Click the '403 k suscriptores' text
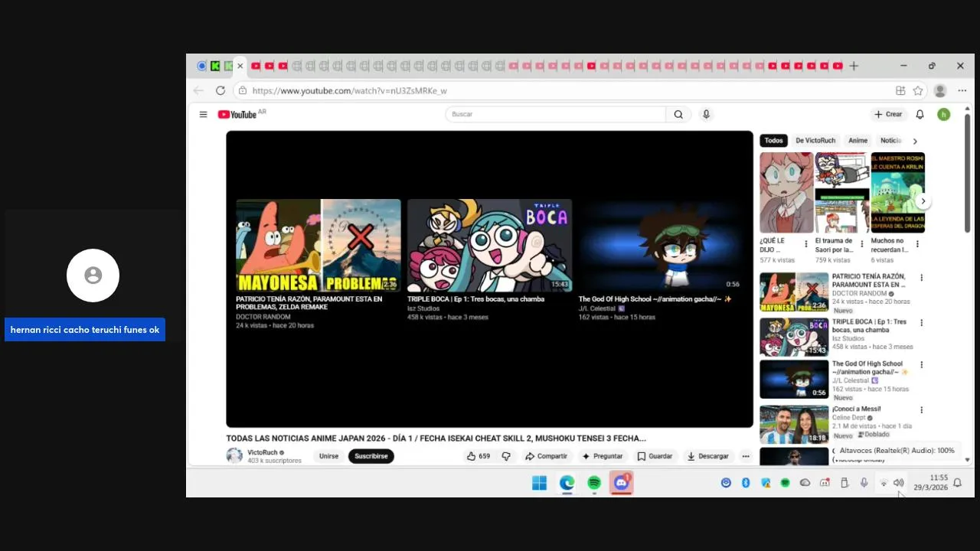The width and height of the screenshot is (980, 551). [274, 461]
